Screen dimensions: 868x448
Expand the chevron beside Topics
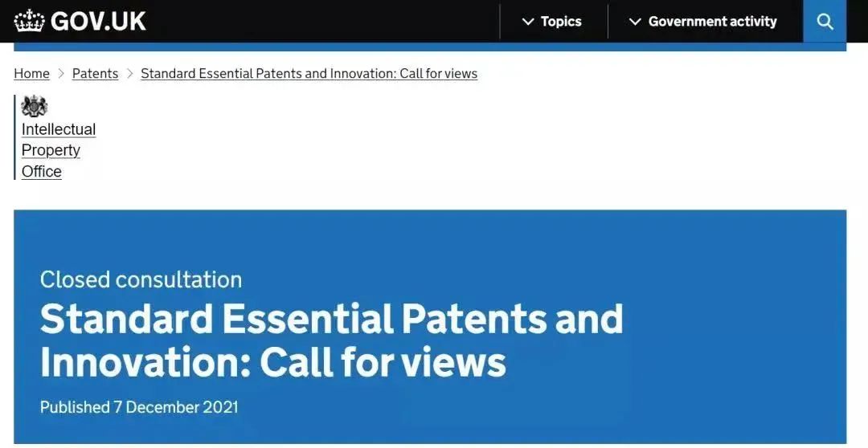528,22
